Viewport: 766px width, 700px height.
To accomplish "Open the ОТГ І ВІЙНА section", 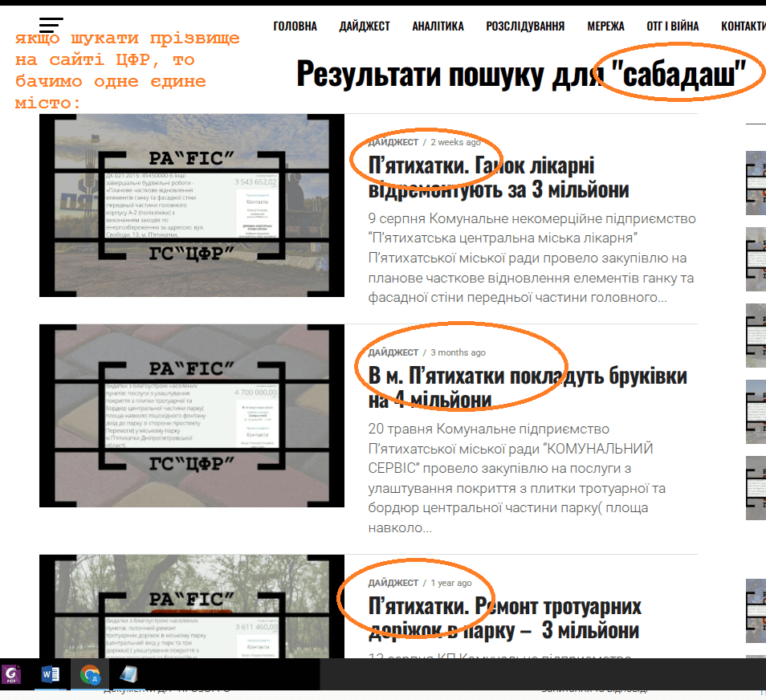I will coord(672,26).
